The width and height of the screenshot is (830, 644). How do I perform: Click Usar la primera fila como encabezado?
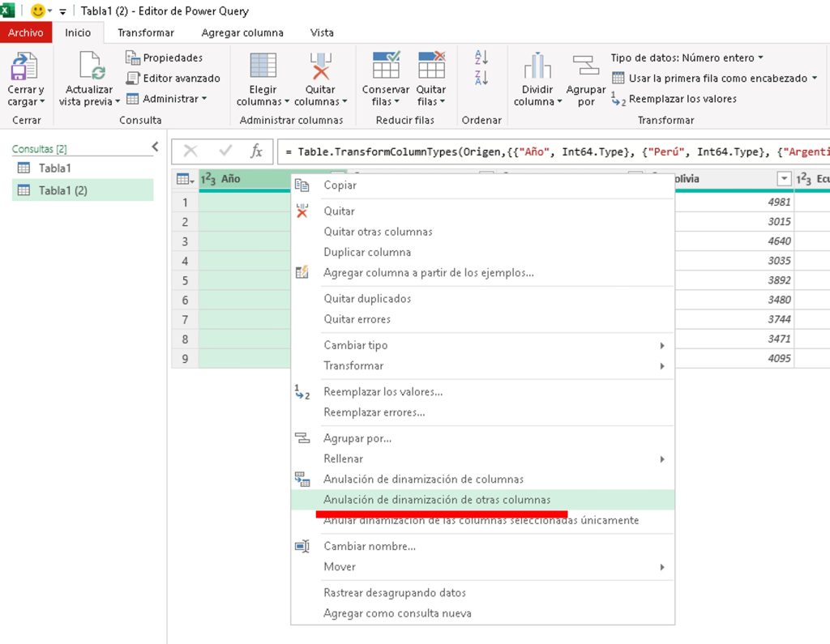714,78
